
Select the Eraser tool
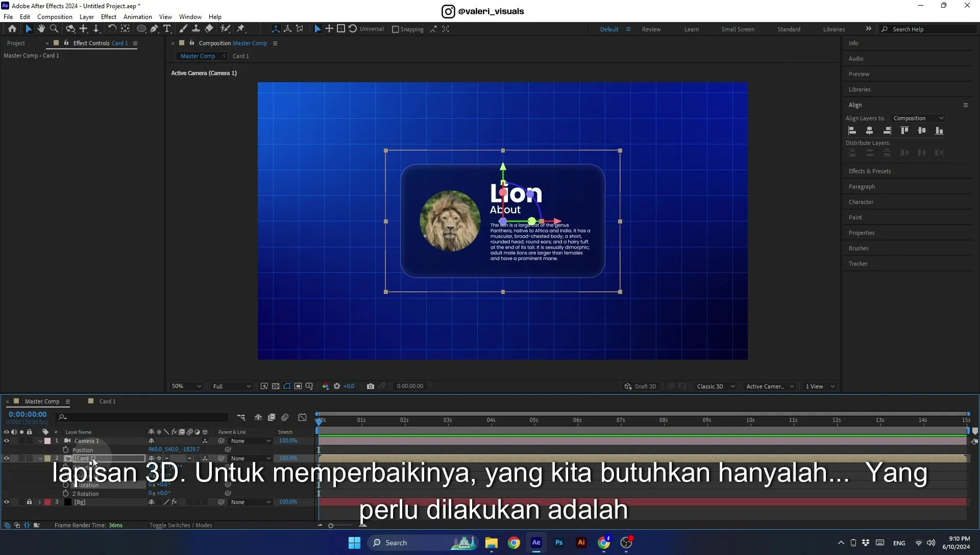[x=209, y=29]
